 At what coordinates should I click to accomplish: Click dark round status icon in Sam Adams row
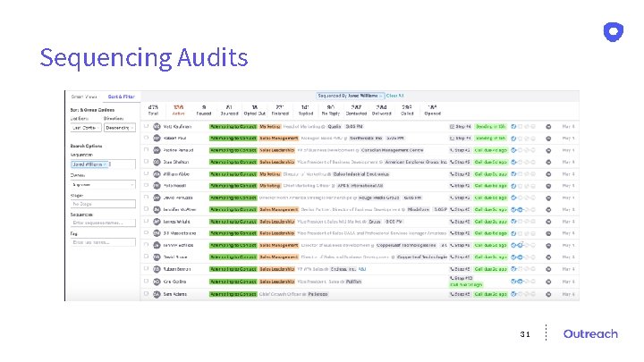pyautogui.click(x=548, y=294)
